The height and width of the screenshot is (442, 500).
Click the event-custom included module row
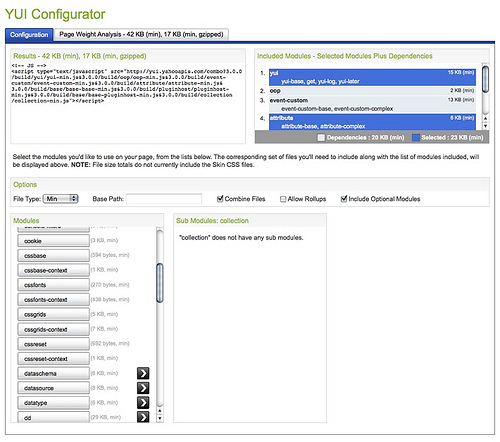[x=372, y=104]
